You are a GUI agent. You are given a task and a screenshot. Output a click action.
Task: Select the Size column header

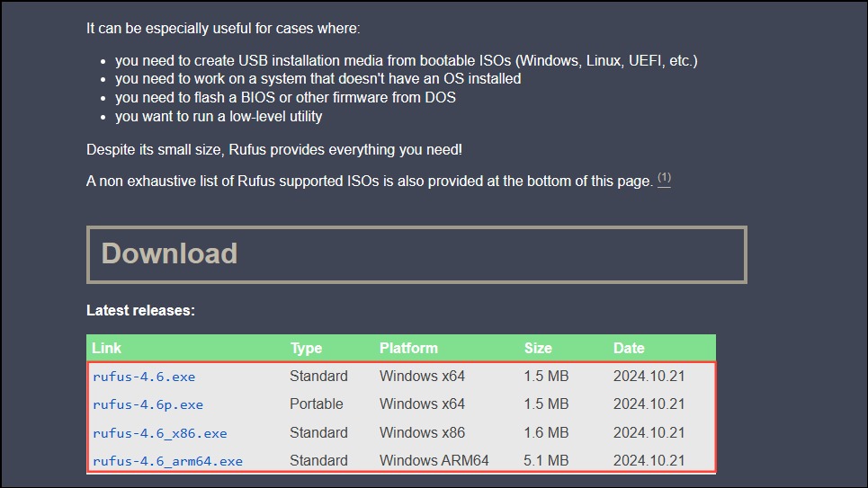[x=538, y=348]
